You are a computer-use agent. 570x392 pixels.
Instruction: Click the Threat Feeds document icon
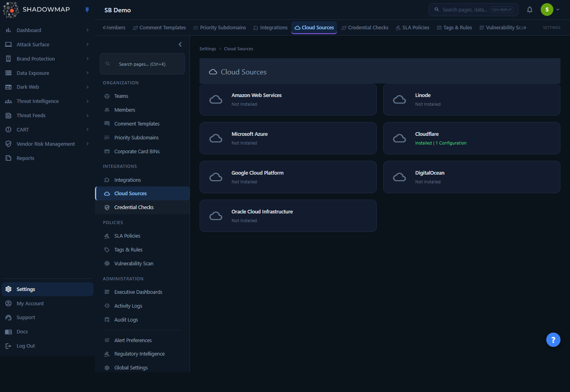(x=8, y=116)
